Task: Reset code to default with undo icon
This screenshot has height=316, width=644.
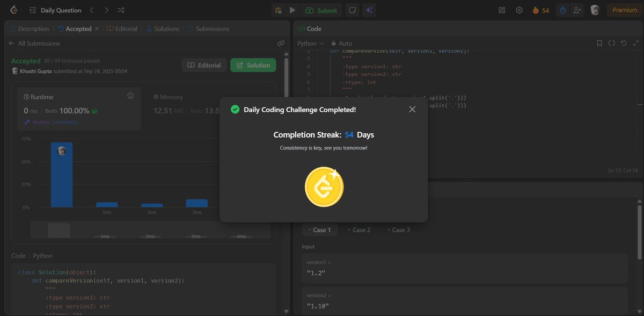Action: click(623, 44)
